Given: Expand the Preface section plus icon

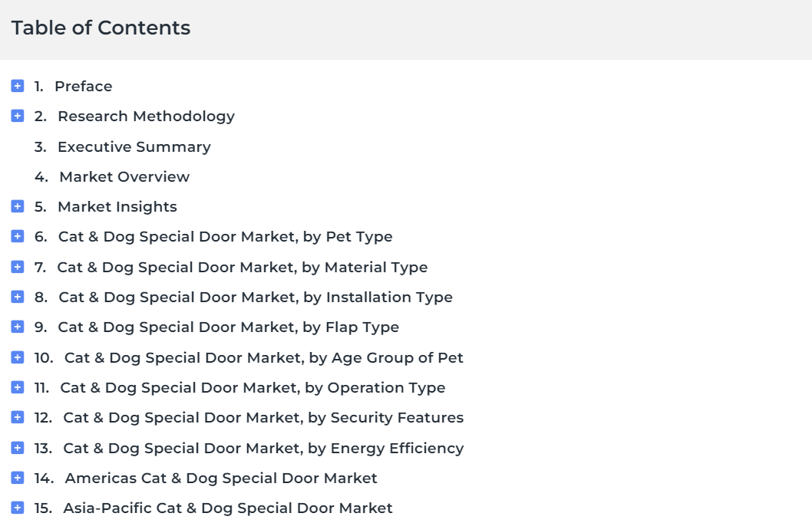Looking at the screenshot, I should pyautogui.click(x=18, y=86).
